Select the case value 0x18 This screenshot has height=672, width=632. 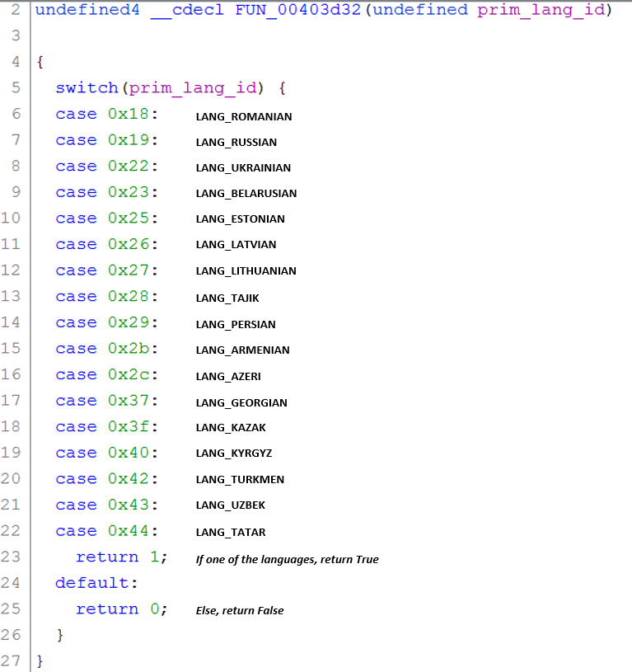pyautogui.click(x=132, y=115)
